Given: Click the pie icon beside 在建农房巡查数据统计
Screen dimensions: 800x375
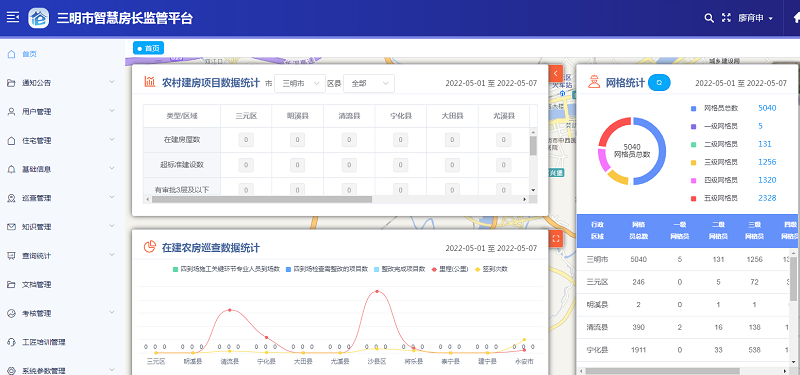Looking at the screenshot, I should [149, 247].
